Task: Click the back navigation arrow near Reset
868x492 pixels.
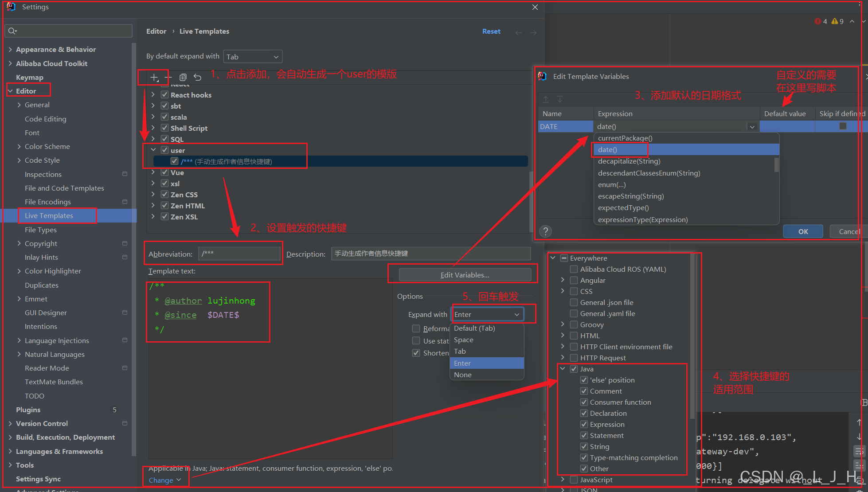Action: (519, 32)
